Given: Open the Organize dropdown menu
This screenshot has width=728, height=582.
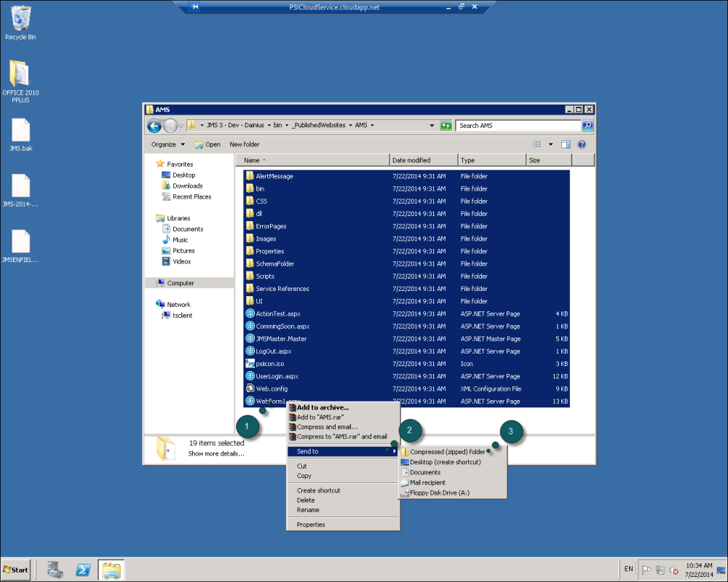Looking at the screenshot, I should pyautogui.click(x=167, y=144).
